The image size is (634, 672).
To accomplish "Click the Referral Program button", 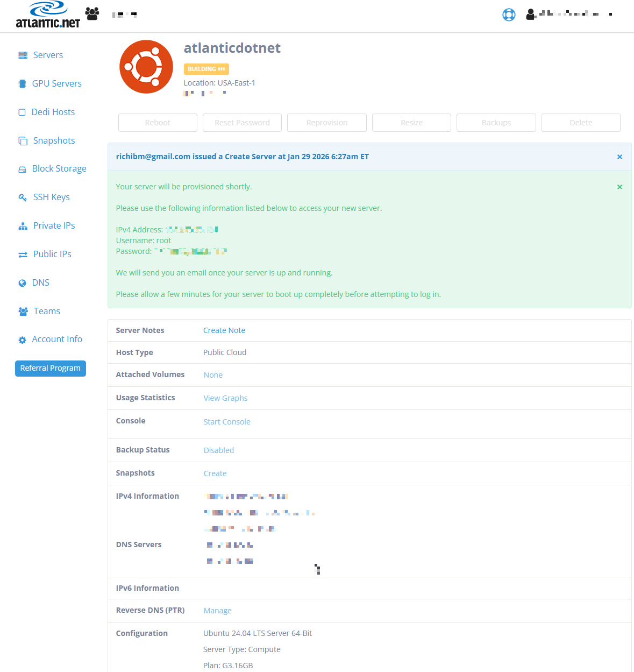I will point(51,369).
